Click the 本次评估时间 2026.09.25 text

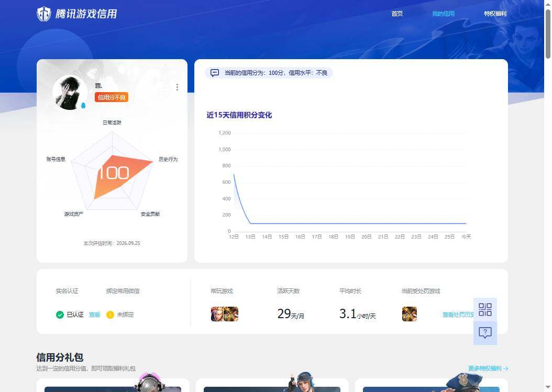(112, 243)
